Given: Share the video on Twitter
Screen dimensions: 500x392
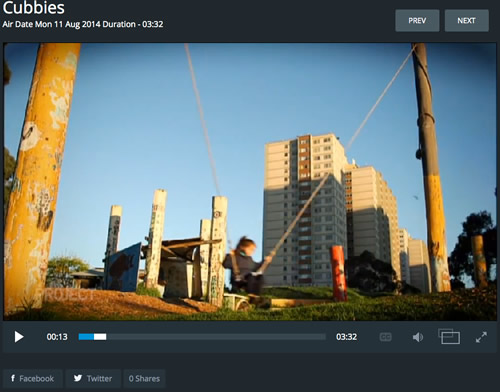Looking at the screenshot, I should tap(93, 379).
